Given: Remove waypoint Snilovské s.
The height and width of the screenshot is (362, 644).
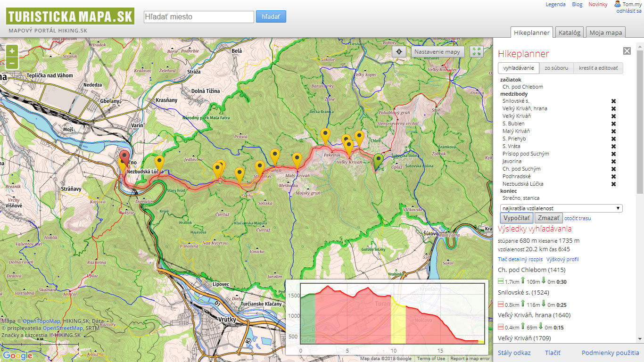Looking at the screenshot, I should click(613, 101).
